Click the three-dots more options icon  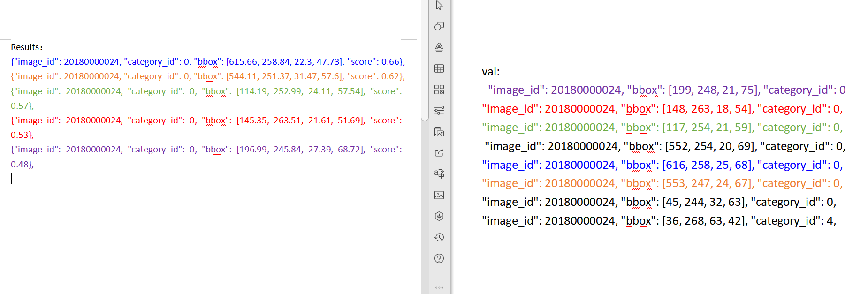(x=439, y=288)
